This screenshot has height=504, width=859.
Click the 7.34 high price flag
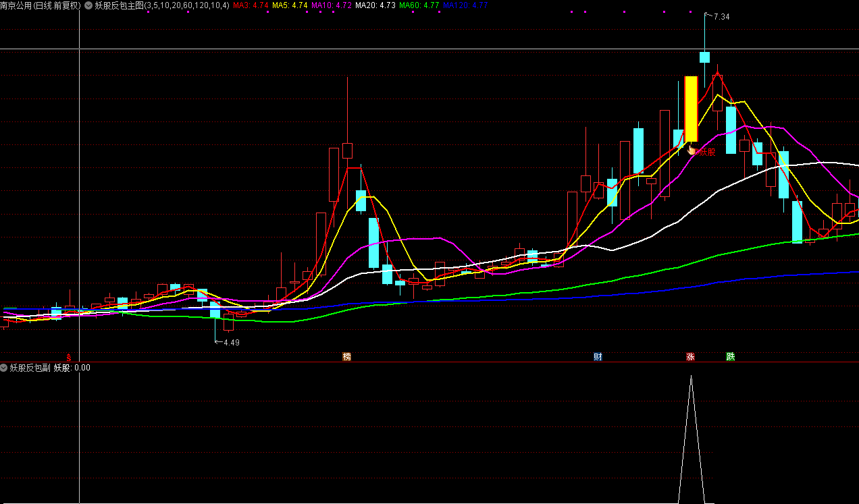pyautogui.click(x=721, y=17)
